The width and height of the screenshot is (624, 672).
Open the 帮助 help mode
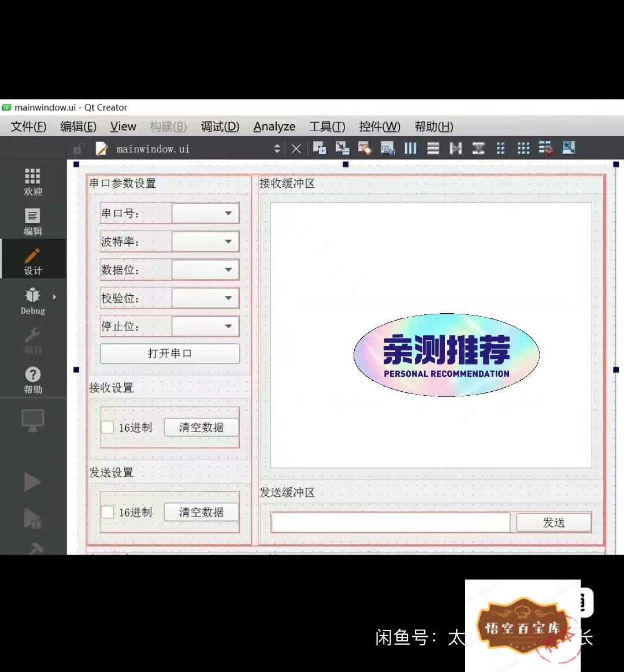[x=32, y=381]
